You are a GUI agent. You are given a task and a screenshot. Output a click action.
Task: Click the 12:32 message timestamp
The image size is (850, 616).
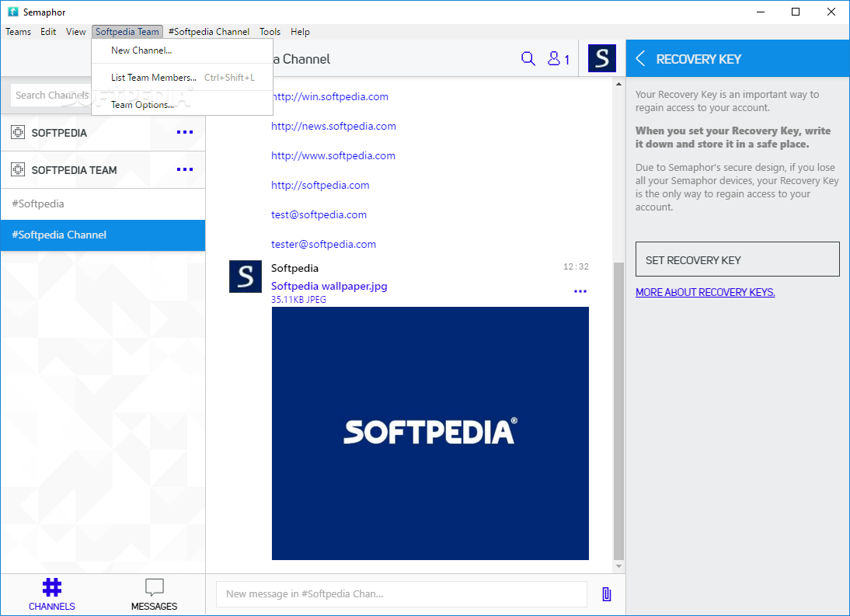(576, 266)
